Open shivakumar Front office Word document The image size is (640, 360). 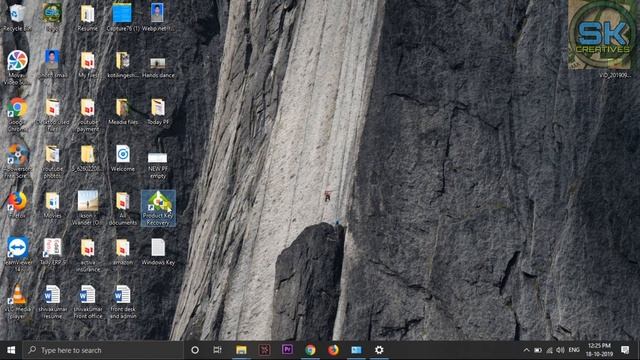[87, 301]
